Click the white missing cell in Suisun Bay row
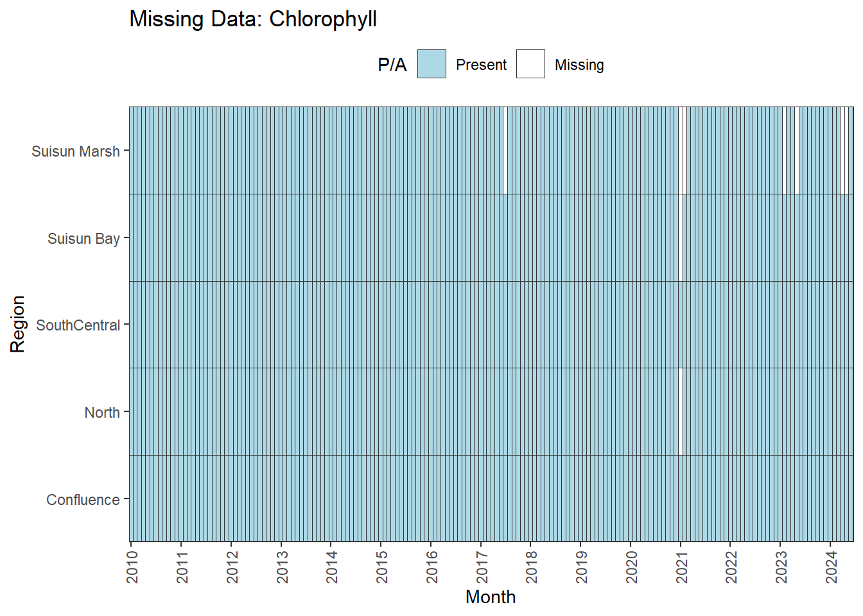863x616 pixels. point(681,237)
